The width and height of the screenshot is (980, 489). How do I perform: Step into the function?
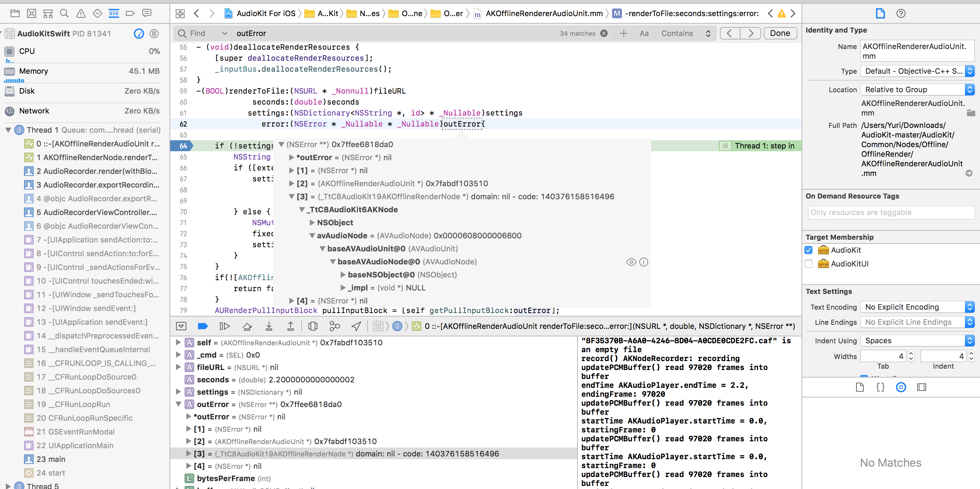[269, 326]
